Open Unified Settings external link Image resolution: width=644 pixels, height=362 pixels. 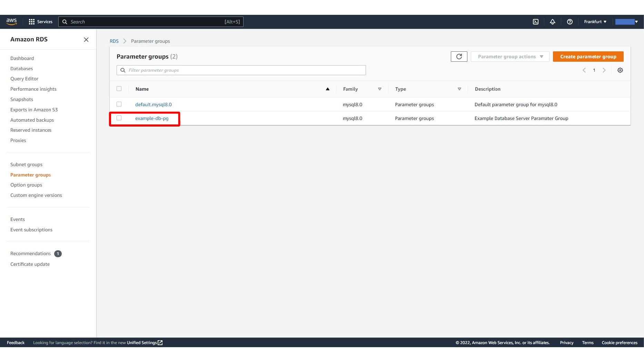click(x=145, y=343)
